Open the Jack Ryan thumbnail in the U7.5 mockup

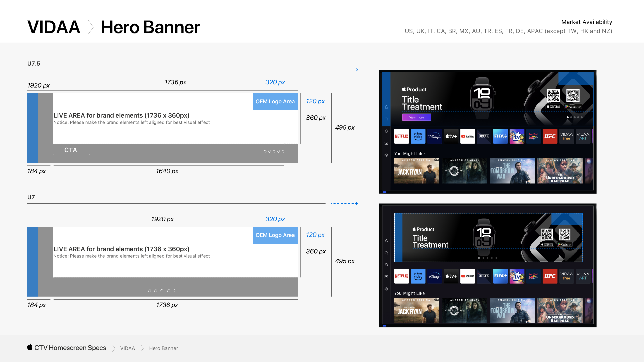click(x=417, y=171)
